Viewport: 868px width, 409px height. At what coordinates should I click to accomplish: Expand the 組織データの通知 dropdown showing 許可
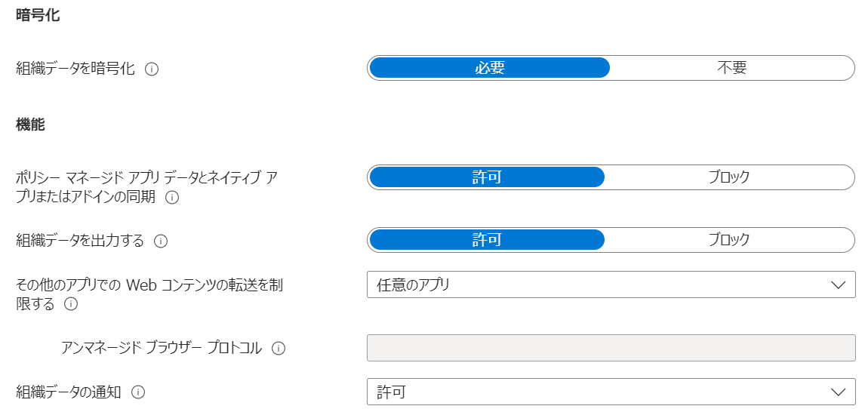pyautogui.click(x=611, y=392)
